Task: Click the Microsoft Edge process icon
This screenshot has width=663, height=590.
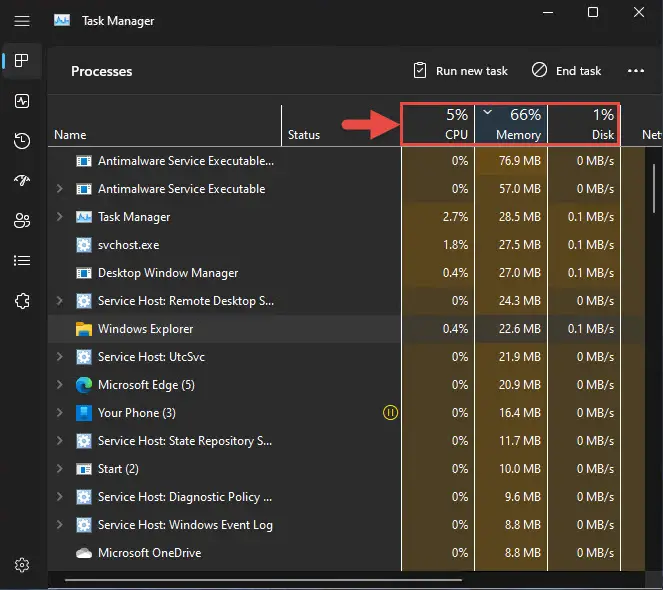Action: [x=84, y=385]
